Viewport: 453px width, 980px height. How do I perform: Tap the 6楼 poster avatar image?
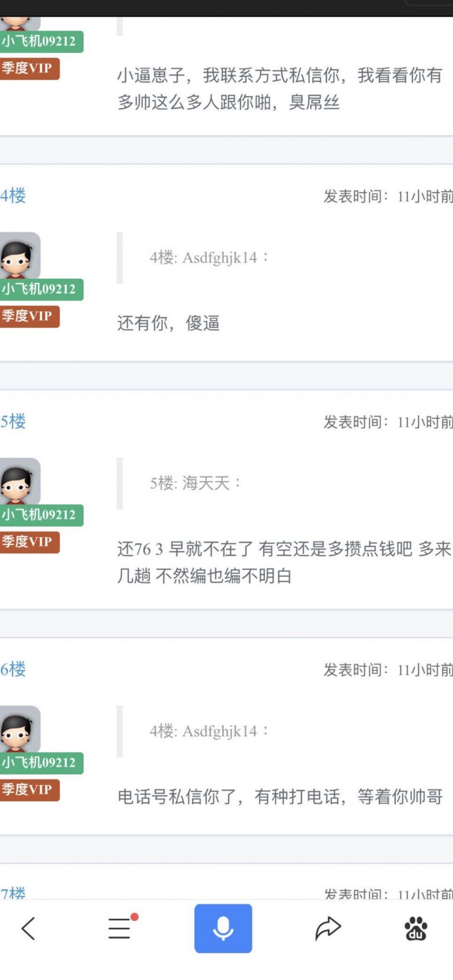[x=20, y=729]
